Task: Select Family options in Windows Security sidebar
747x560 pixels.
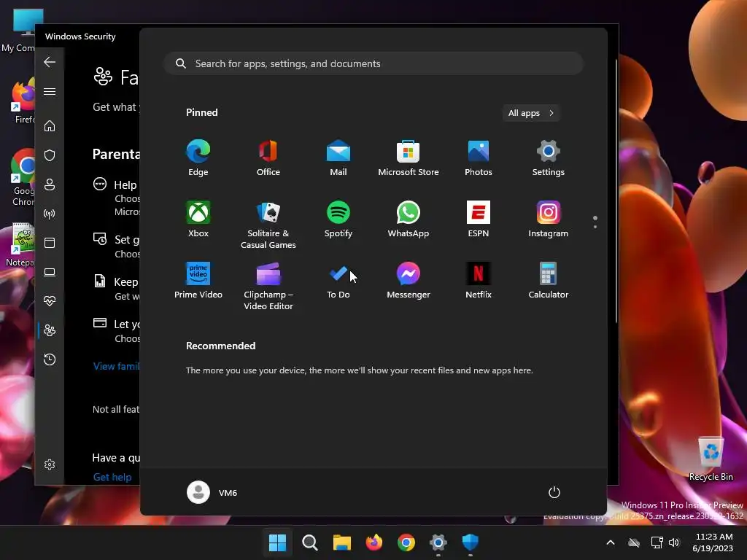Action: pyautogui.click(x=50, y=330)
